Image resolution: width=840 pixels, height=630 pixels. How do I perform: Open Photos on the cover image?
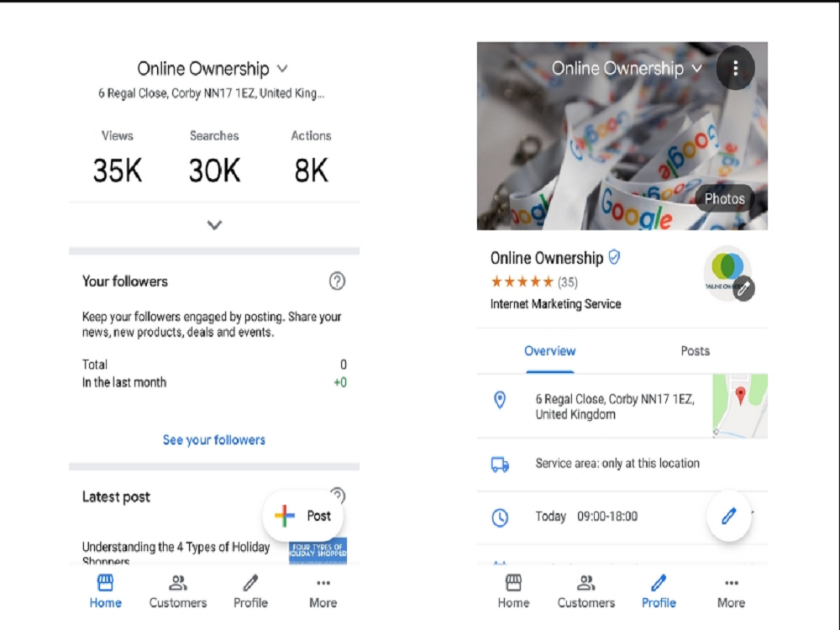coord(724,199)
